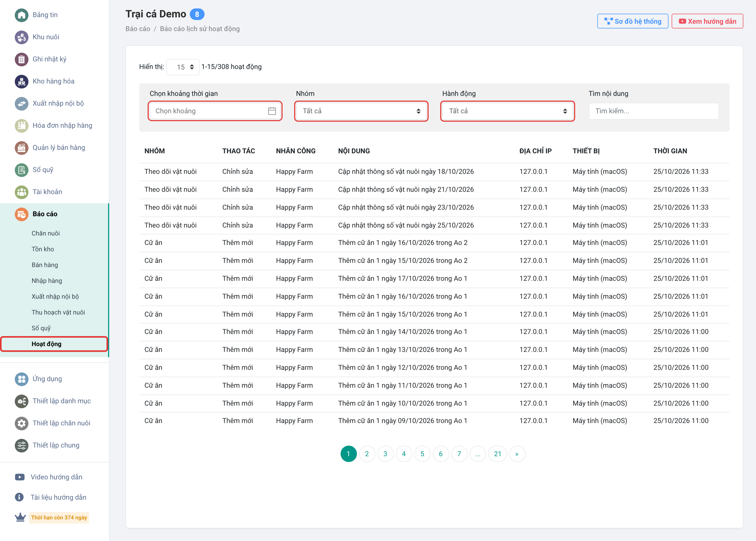Click 'Cập nhật thông số vật nuôi ngày 18/10/2026'
756x541 pixels.
pyautogui.click(x=406, y=171)
